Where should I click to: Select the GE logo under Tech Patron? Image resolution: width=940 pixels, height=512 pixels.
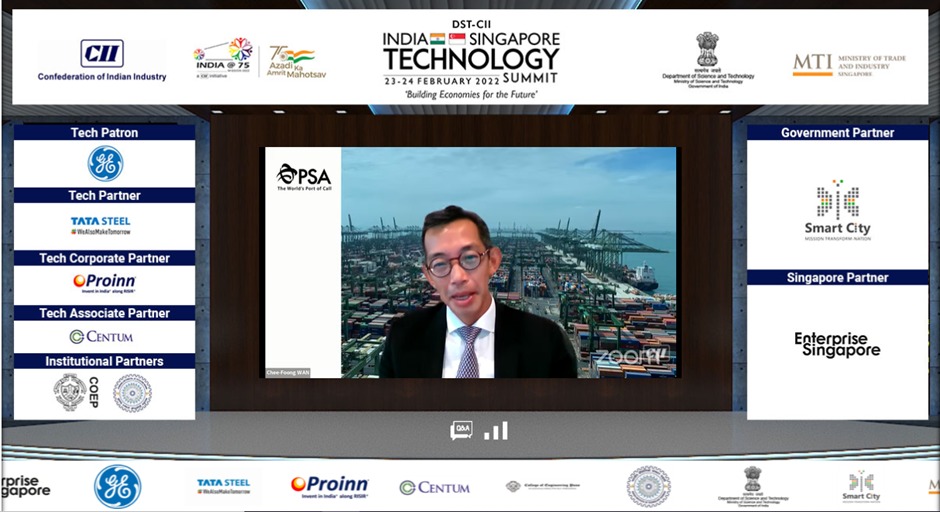click(x=106, y=163)
